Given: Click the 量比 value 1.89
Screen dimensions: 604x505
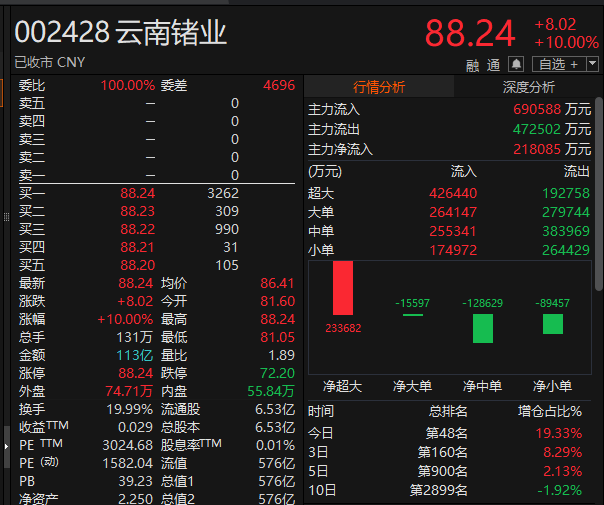Looking at the screenshot, I should (x=282, y=355).
